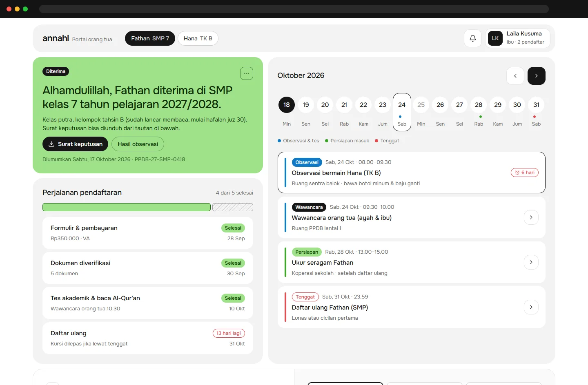Switch to the Hana TK B tab
This screenshot has height=385, width=588.
click(x=198, y=38)
